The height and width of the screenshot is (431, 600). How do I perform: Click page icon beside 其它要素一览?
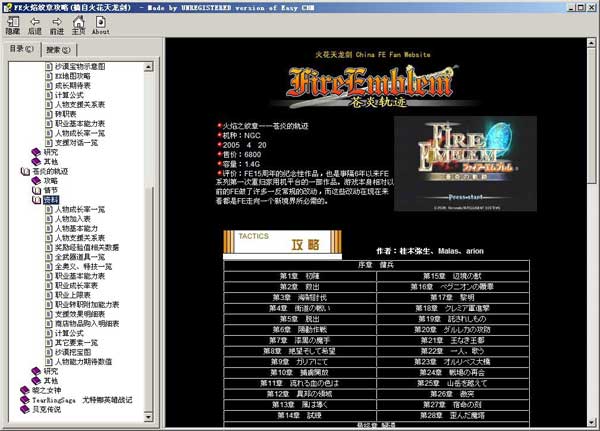point(49,342)
